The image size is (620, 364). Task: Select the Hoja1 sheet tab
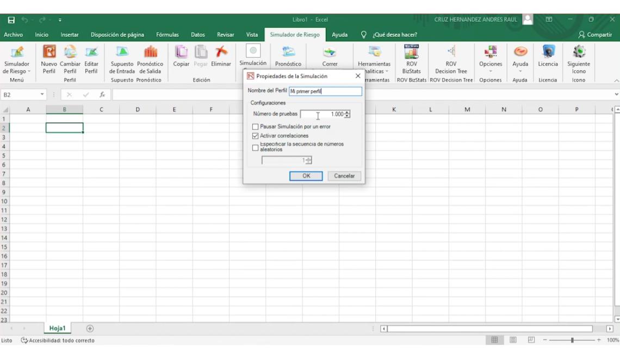pyautogui.click(x=57, y=329)
